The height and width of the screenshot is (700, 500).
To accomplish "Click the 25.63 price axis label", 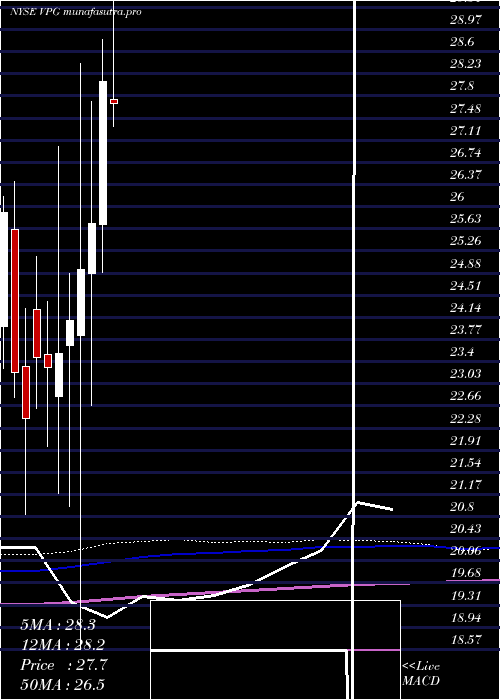I will pos(465,219).
